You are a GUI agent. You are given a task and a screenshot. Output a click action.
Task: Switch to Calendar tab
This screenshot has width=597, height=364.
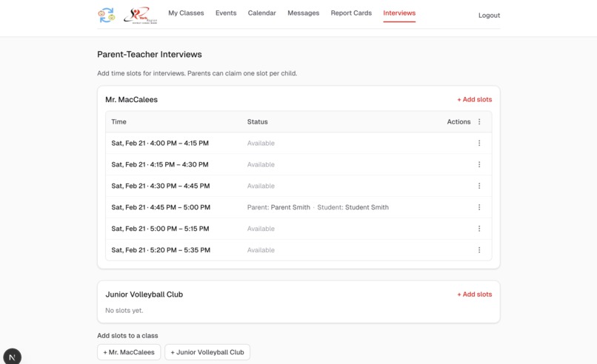tap(262, 13)
